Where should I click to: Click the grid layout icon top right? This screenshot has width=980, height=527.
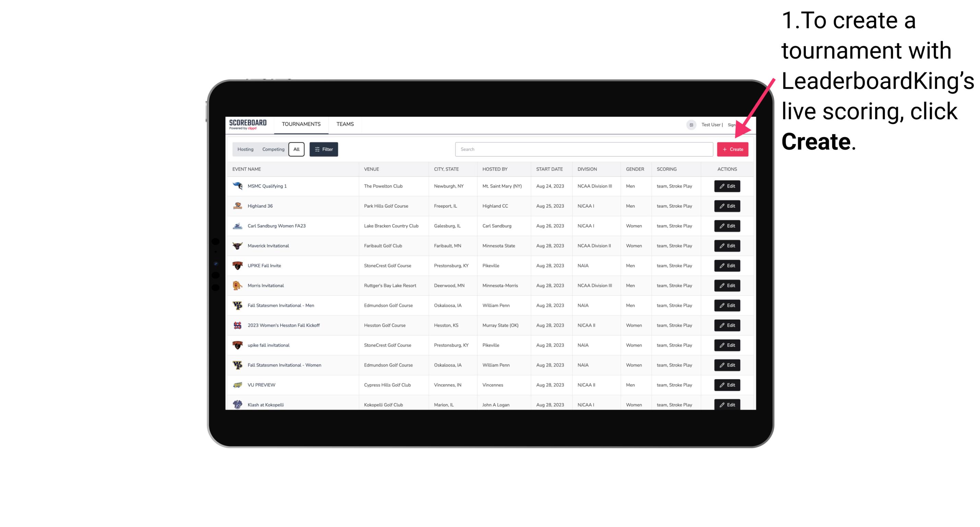point(691,125)
